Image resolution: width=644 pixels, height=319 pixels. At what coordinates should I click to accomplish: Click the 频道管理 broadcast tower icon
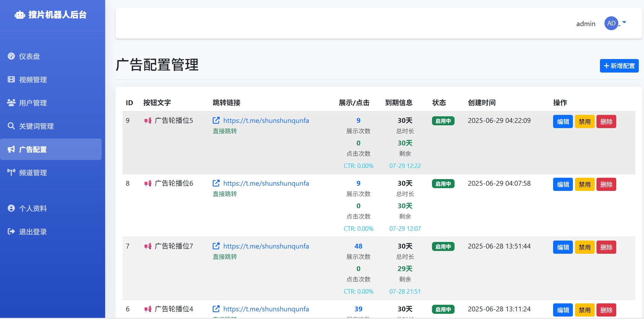click(x=11, y=173)
